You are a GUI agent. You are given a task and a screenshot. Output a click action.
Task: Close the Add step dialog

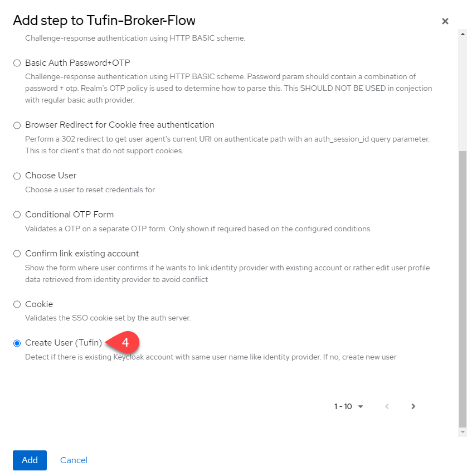click(445, 21)
